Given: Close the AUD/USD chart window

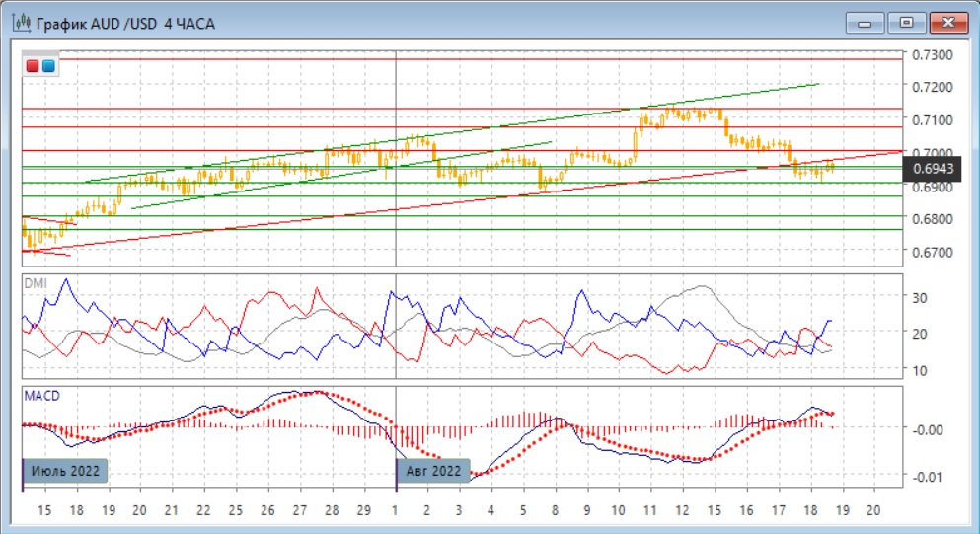Looking at the screenshot, I should (943, 22).
